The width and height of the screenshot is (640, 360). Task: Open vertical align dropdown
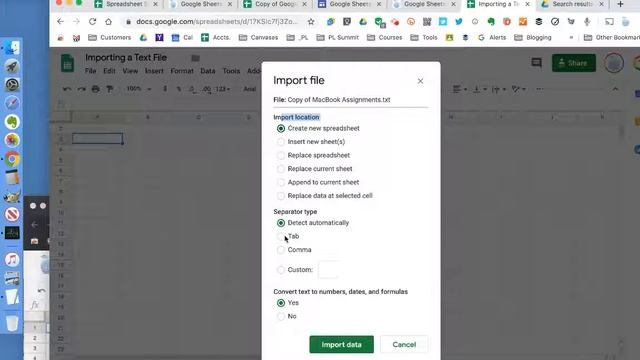point(479,89)
